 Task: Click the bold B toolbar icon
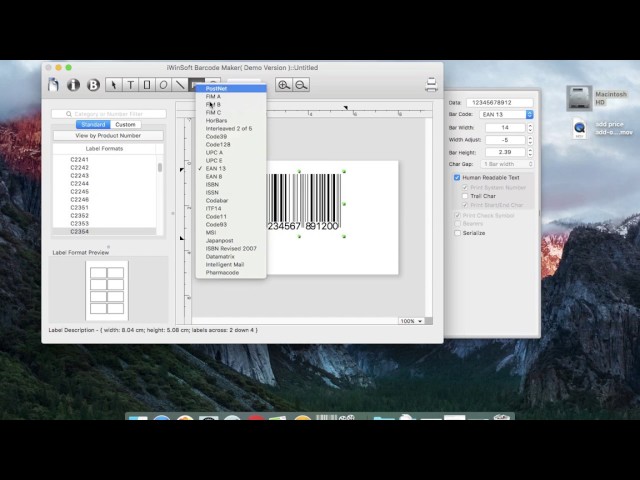pos(93,85)
